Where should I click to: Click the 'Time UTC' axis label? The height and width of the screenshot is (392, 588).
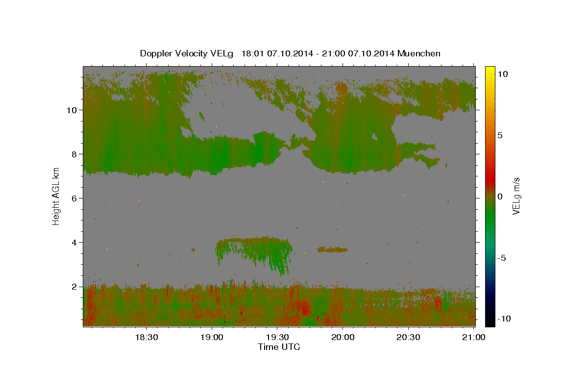point(279,347)
